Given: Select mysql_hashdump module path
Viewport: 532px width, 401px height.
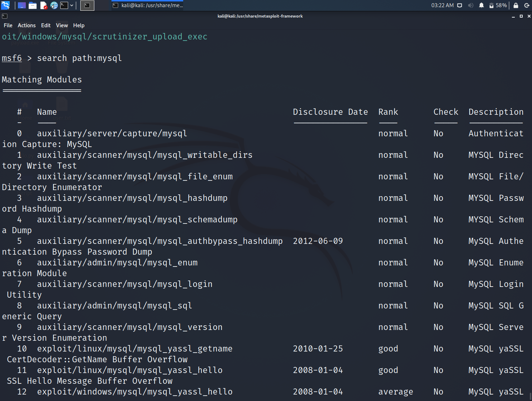Looking at the screenshot, I should click(x=132, y=198).
